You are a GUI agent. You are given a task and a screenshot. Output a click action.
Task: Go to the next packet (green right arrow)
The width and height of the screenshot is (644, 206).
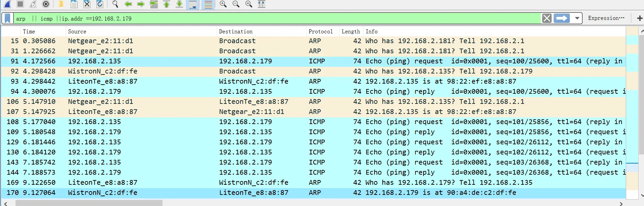tap(141, 4)
